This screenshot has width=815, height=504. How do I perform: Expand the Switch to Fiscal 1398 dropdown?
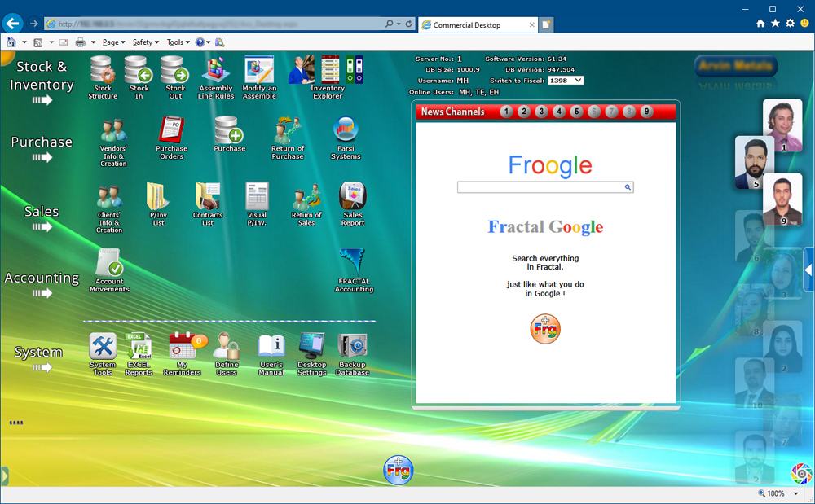coord(566,81)
